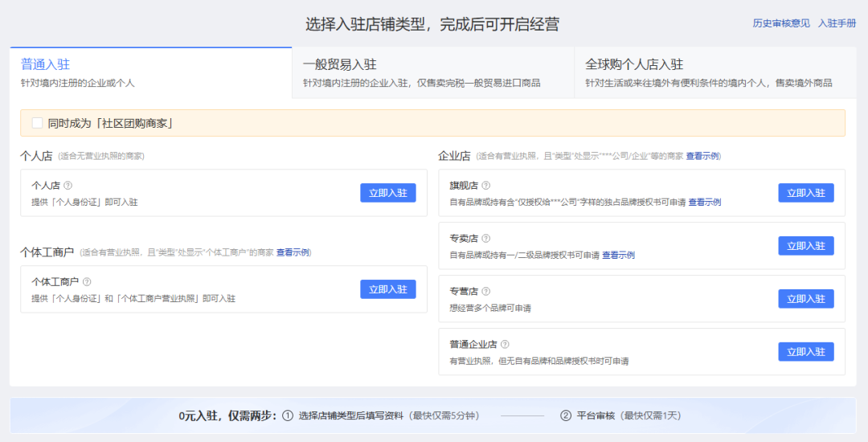Screen dimensions: 868x442
Task: Open help icon next to 个体工商户 card title
Action: [x=87, y=281]
